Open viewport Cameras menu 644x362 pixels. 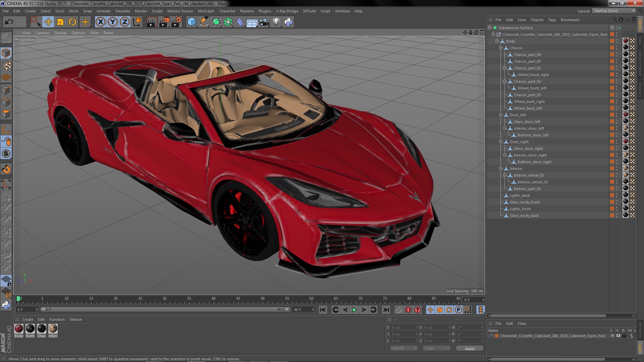42,33
